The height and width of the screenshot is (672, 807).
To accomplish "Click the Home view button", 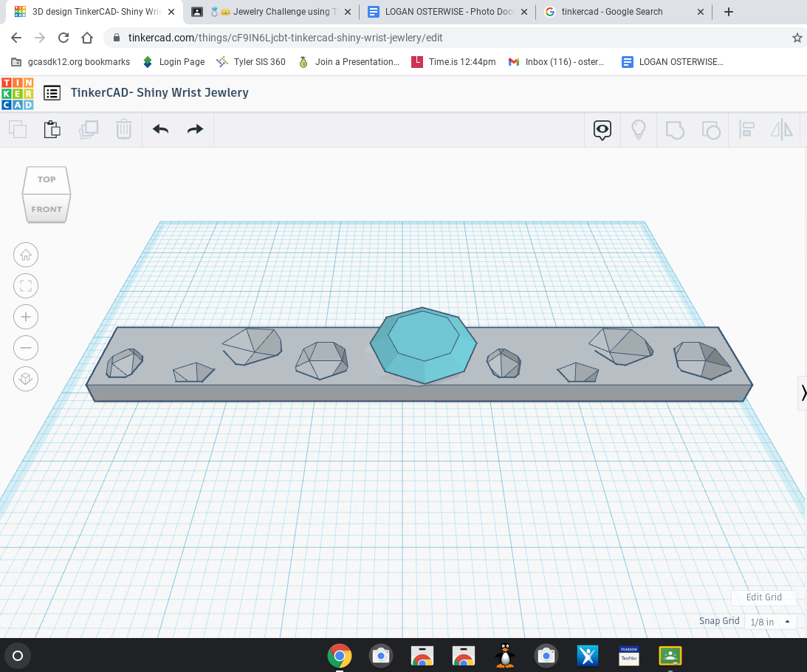I will (x=26, y=255).
